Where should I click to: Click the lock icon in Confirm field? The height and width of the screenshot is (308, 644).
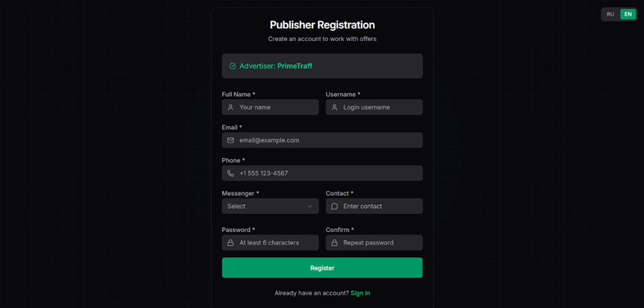pos(334,243)
